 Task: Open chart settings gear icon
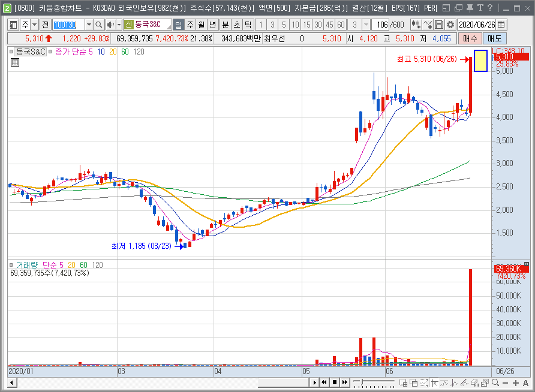click(450, 25)
